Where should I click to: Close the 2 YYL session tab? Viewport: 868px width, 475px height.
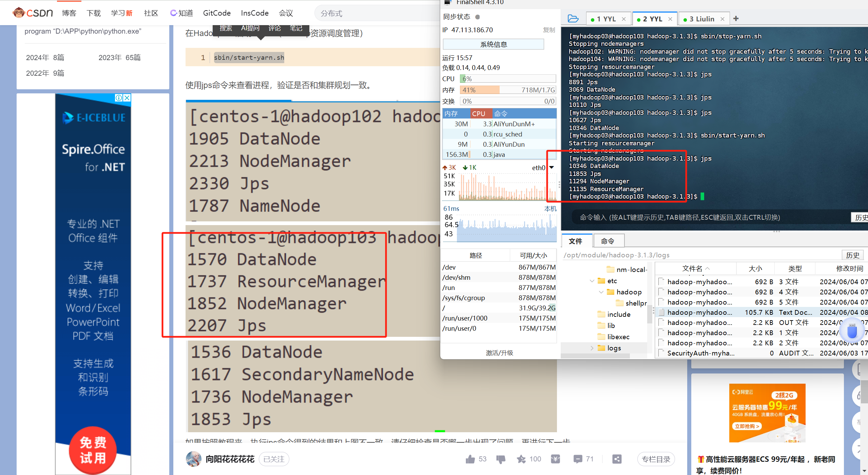click(x=670, y=19)
